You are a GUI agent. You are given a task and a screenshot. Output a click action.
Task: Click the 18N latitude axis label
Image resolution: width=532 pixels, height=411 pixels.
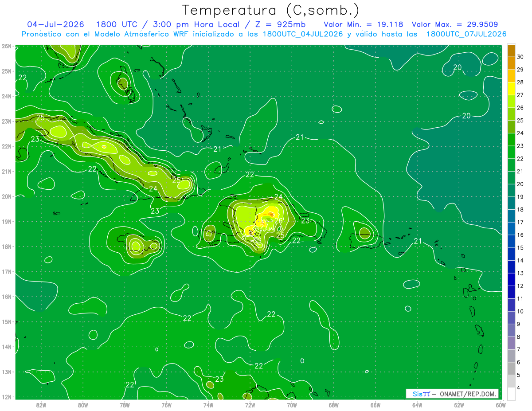(x=7, y=247)
